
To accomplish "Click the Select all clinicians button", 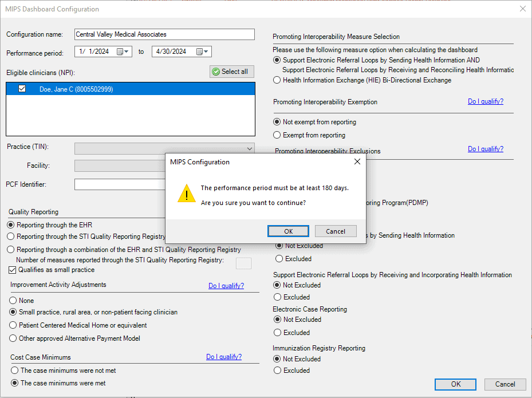I will click(x=231, y=72).
